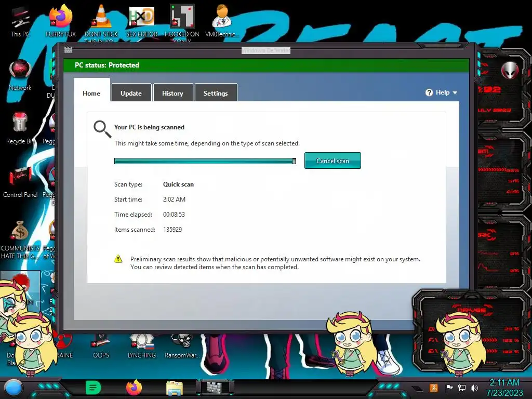Open the green chat app in taskbar

click(x=94, y=388)
